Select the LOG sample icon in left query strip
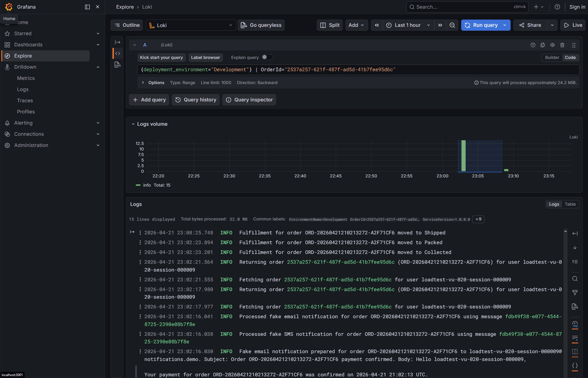 [118, 65]
